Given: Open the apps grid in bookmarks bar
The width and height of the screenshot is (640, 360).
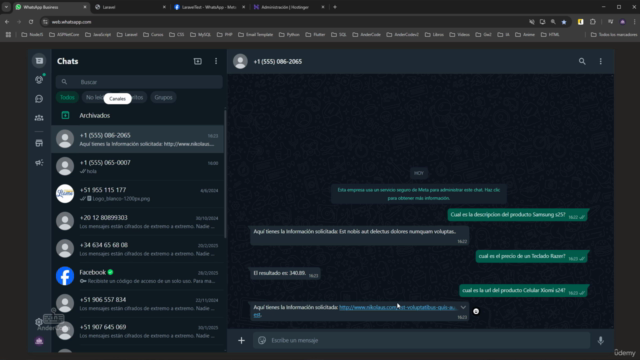Looking at the screenshot, I should pos(8,35).
